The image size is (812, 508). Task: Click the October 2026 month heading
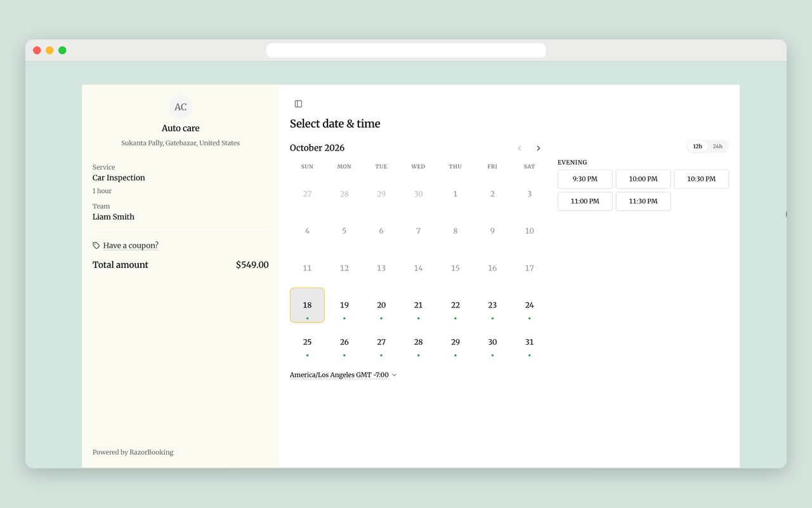pos(317,148)
